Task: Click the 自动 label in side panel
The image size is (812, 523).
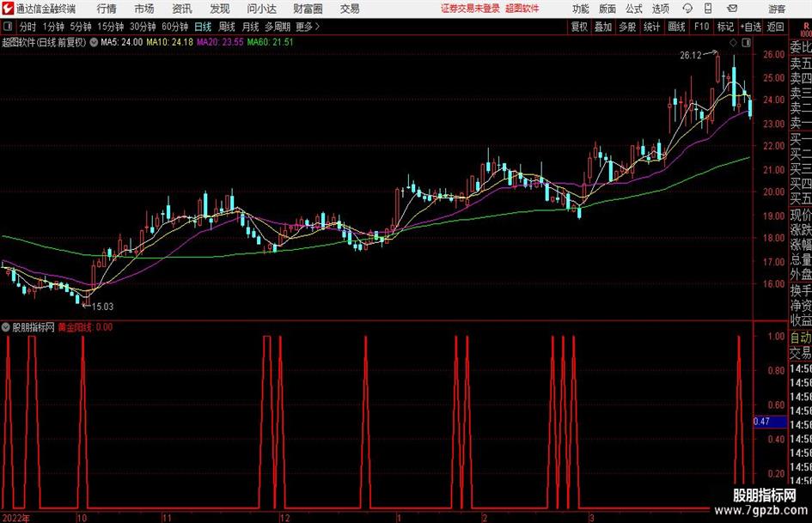Action: click(x=801, y=338)
